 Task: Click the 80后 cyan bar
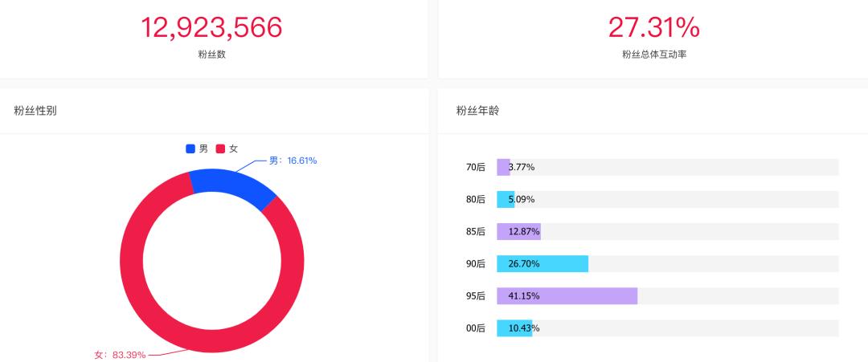click(x=506, y=200)
